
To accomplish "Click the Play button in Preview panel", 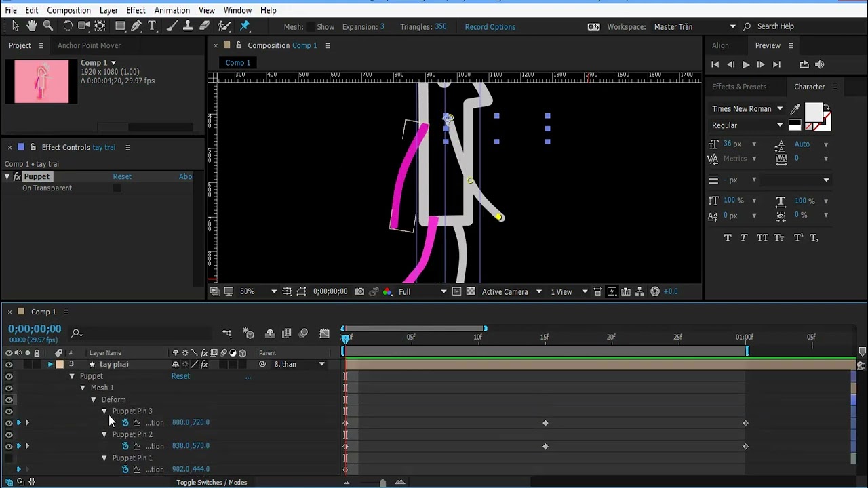I will (x=745, y=64).
